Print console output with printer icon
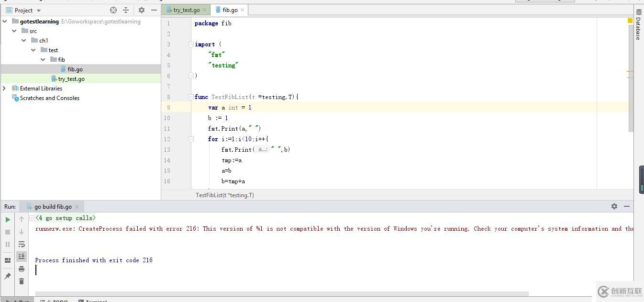 (x=22, y=269)
